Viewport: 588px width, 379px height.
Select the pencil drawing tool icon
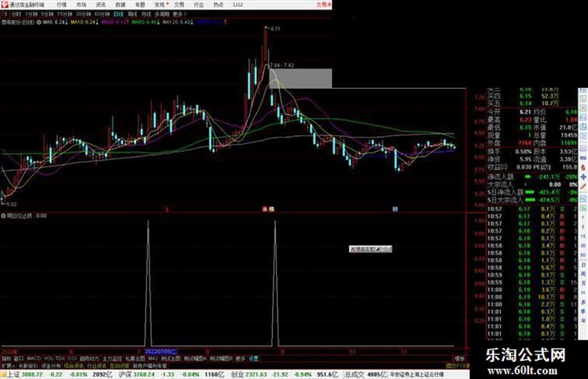tap(583, 187)
